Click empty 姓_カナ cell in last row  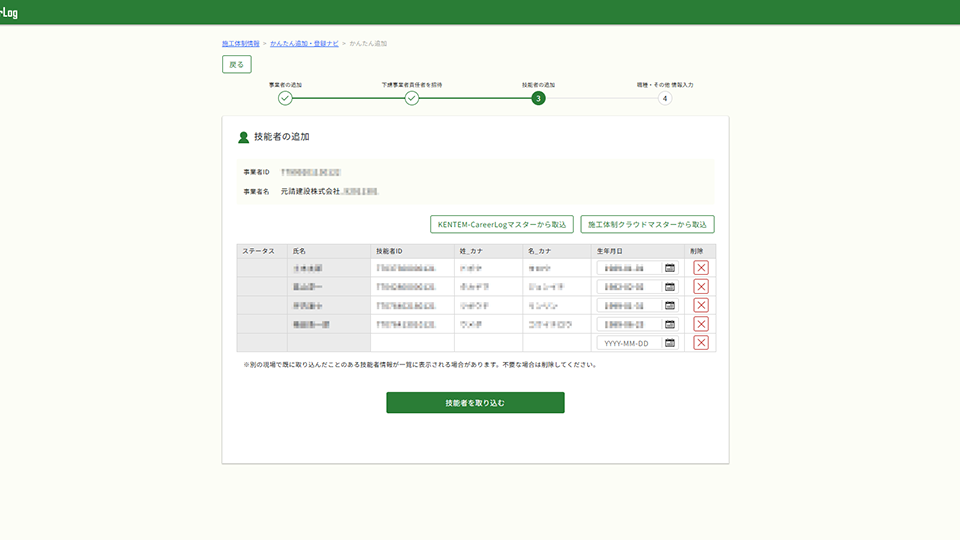(489, 343)
